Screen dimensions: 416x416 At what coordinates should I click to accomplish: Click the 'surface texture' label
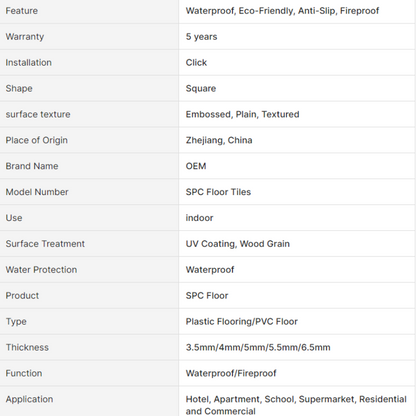[38, 114]
